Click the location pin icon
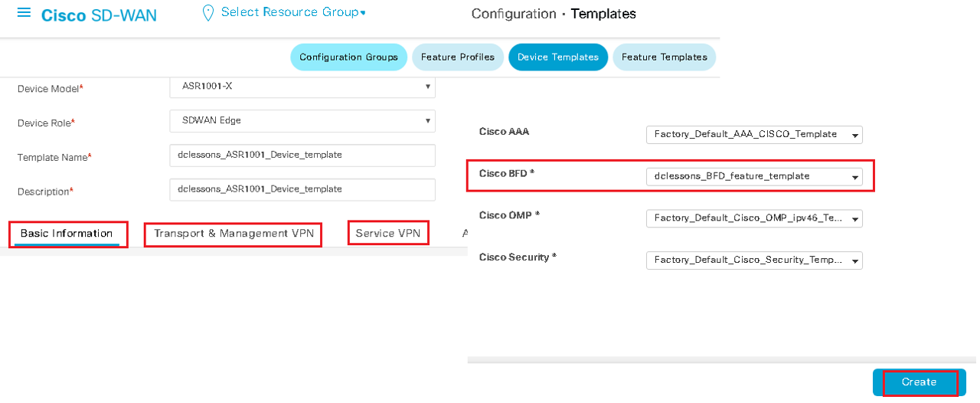Image resolution: width=980 pixels, height=403 pixels. (207, 13)
